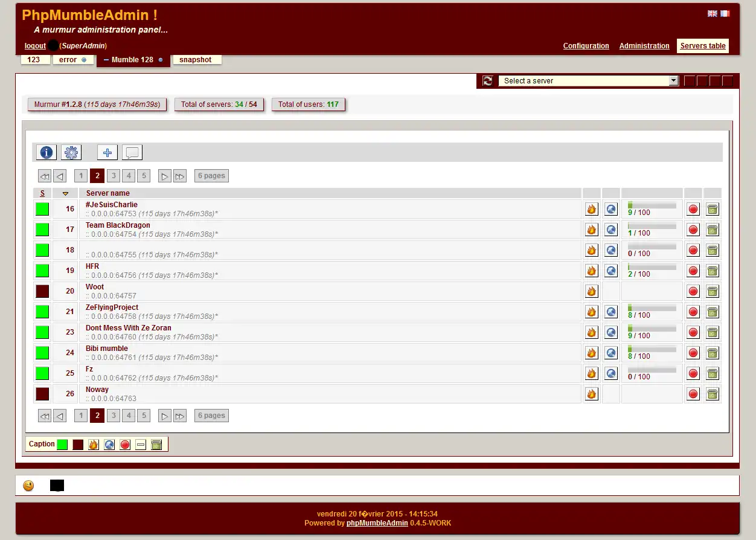Toggle green status square of ZeFlyingProject
This screenshot has width=756, height=540.
42,312
